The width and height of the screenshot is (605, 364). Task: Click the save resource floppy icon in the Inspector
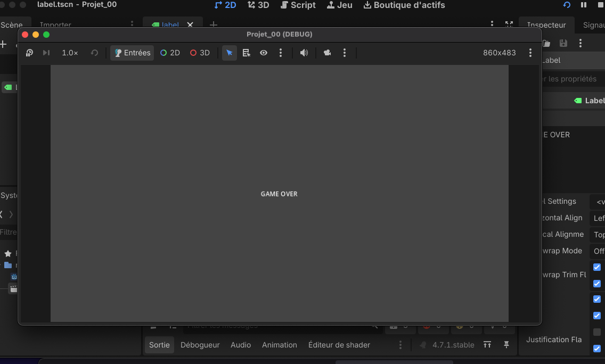563,43
